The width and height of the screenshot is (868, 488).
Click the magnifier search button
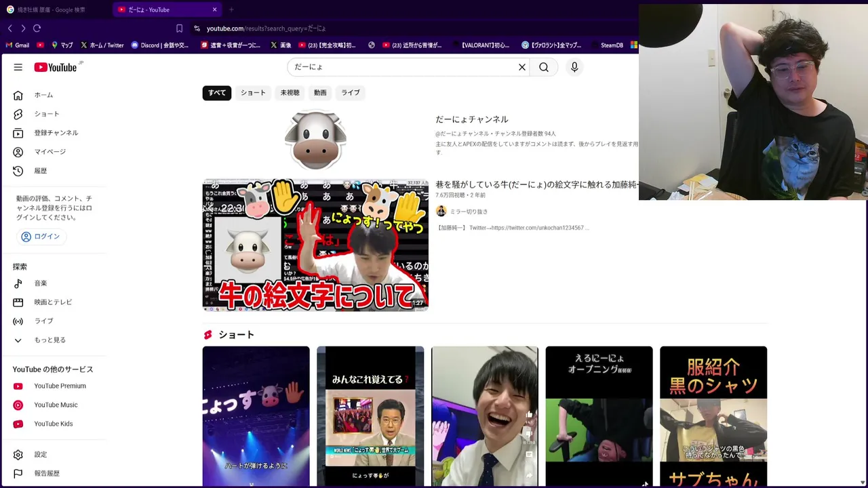[x=544, y=67]
